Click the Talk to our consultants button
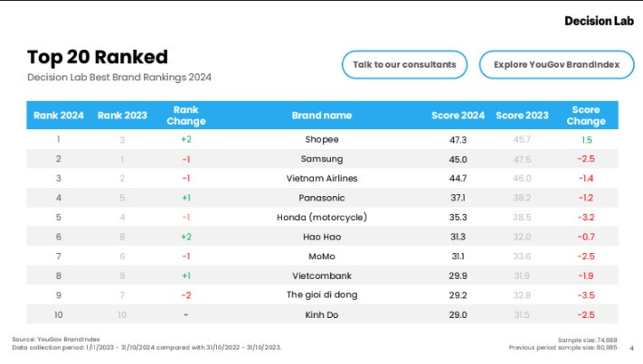 pos(404,65)
